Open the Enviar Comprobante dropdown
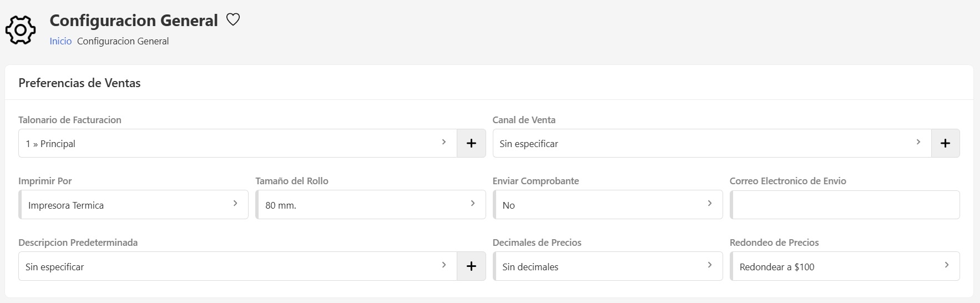Screen dimensions: 980x303 [608, 205]
